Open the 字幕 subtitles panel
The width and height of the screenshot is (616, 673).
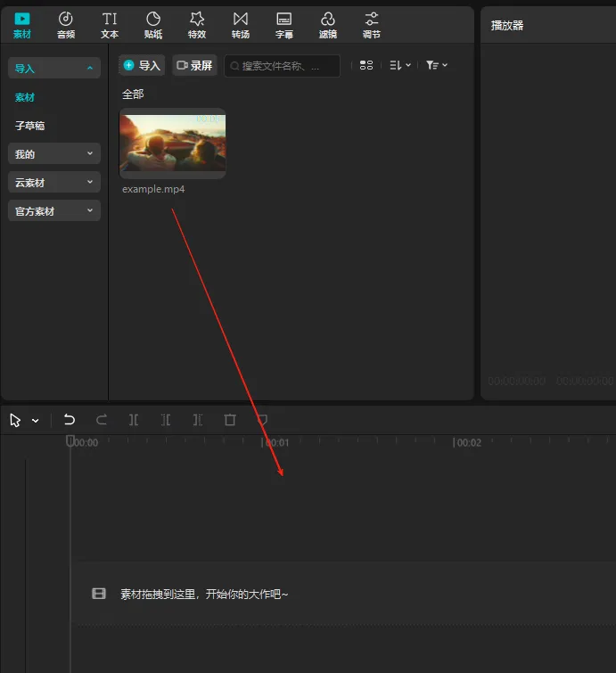(284, 25)
